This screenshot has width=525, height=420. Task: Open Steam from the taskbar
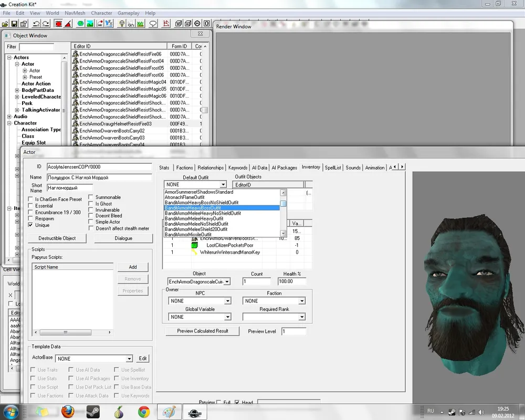(92, 412)
